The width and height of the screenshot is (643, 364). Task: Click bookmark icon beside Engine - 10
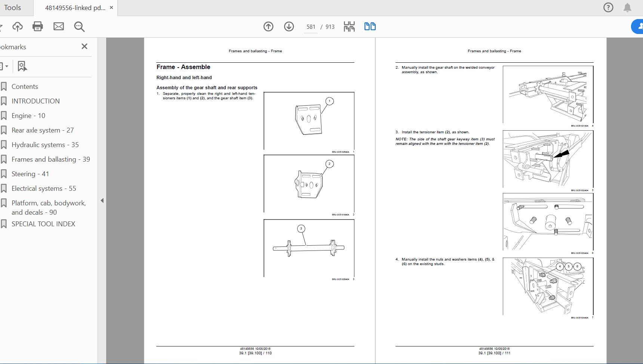click(4, 116)
